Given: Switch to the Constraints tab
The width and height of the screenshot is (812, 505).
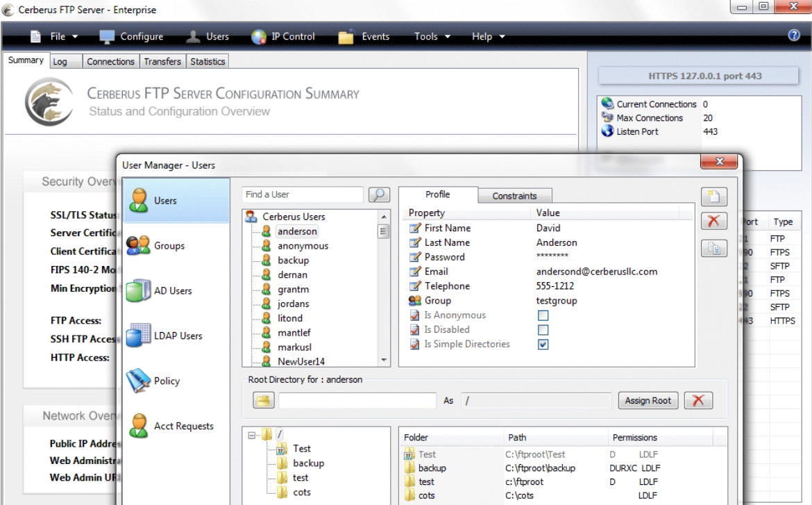Looking at the screenshot, I should coord(514,196).
